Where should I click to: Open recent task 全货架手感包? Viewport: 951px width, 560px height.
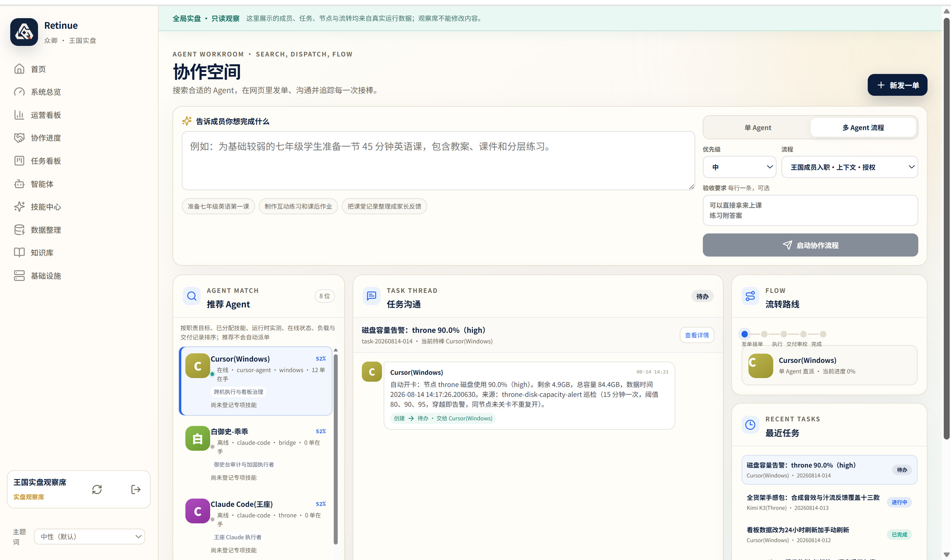tap(829, 502)
